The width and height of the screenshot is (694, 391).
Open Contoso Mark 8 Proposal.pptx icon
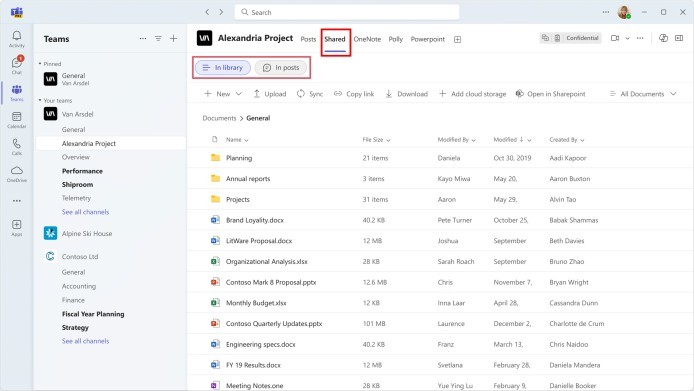pos(215,282)
